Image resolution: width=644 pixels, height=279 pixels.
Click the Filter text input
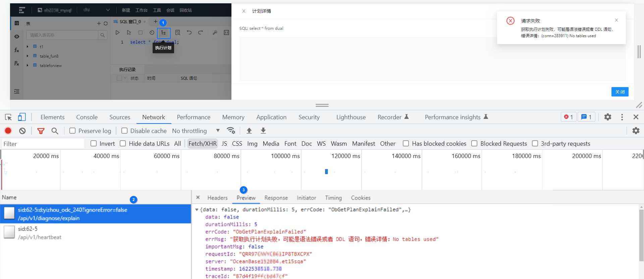[x=43, y=144]
